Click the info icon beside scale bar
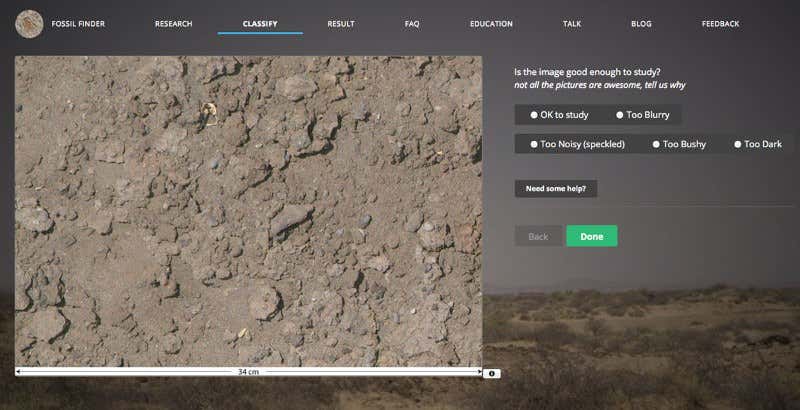The width and height of the screenshot is (800, 410). pos(491,373)
